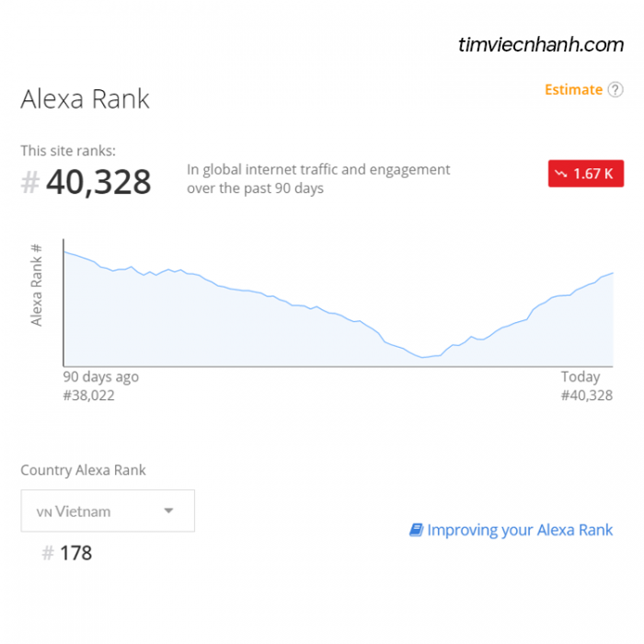Click the orange Estimate label
Image resolution: width=644 pixels, height=644 pixels.
[573, 89]
